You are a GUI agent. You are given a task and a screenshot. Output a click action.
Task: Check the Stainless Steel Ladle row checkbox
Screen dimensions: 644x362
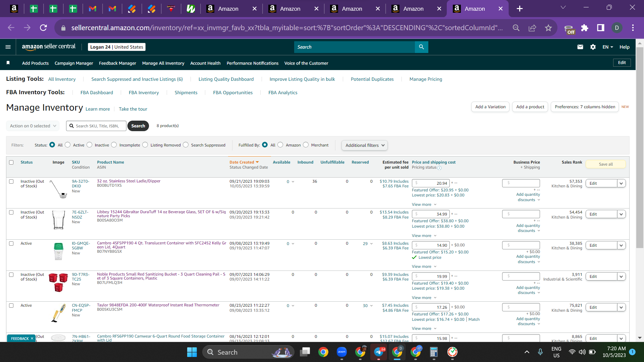pos(11,182)
